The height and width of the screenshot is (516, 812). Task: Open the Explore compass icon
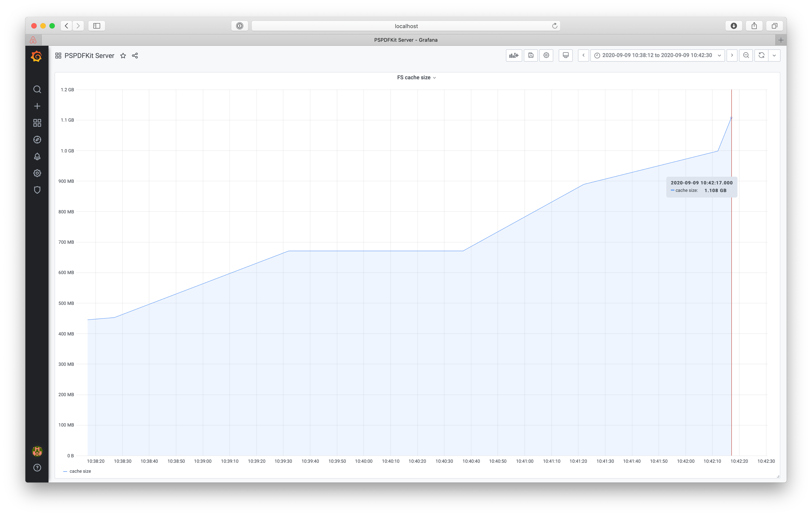(37, 140)
